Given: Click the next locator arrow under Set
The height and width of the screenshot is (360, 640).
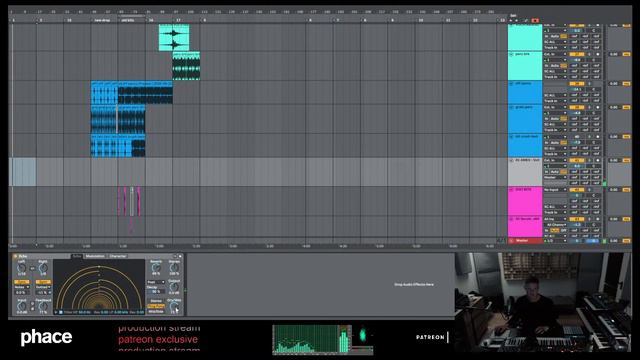Looking at the screenshot, I should [x=516, y=20].
